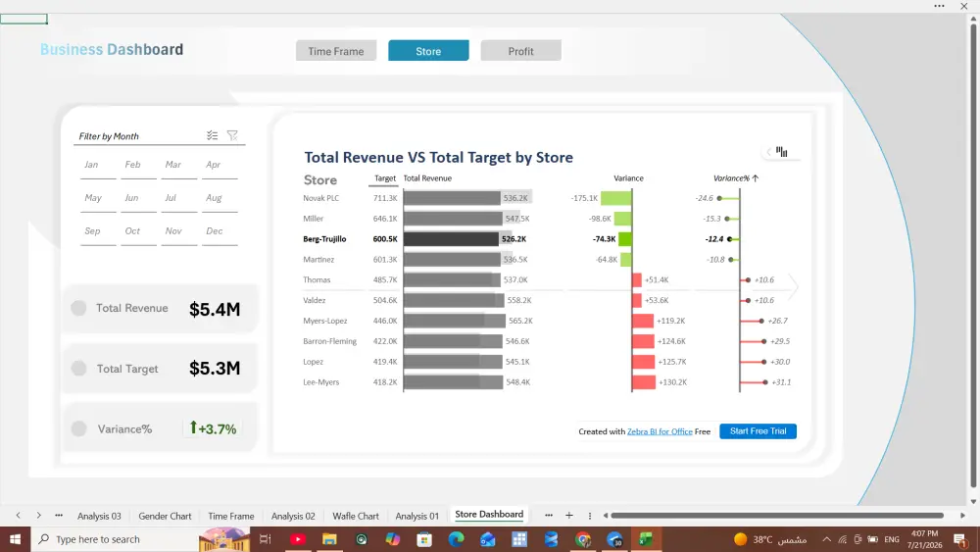980x552 pixels.
Task: Click the Target column header
Action: coord(384,178)
